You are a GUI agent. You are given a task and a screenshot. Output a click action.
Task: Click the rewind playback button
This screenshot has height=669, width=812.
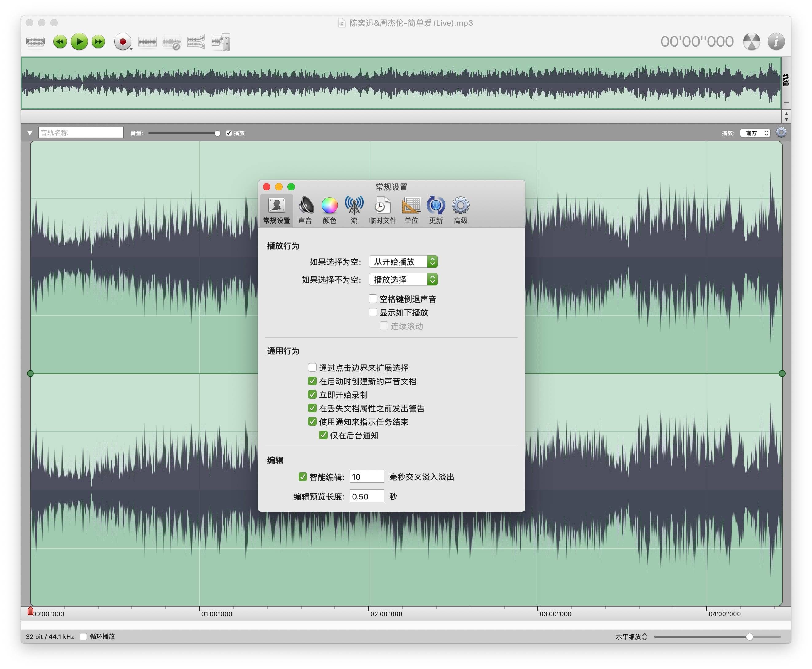[60, 41]
